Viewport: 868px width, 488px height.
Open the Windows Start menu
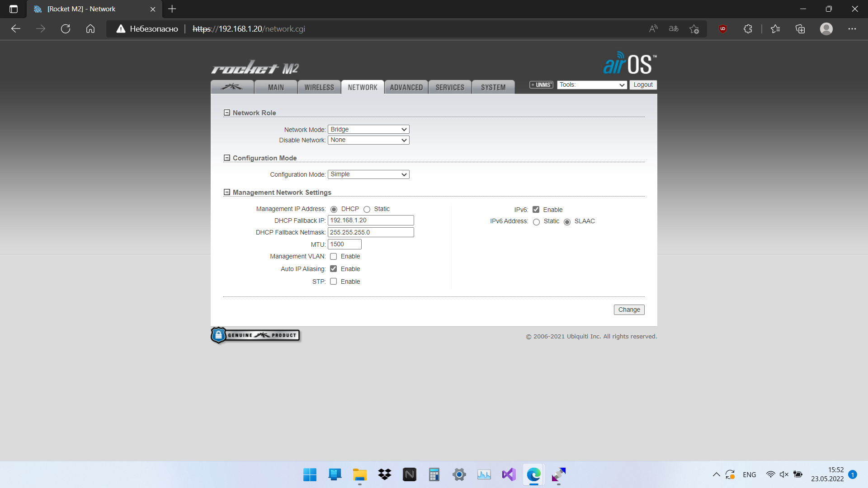coord(310,474)
